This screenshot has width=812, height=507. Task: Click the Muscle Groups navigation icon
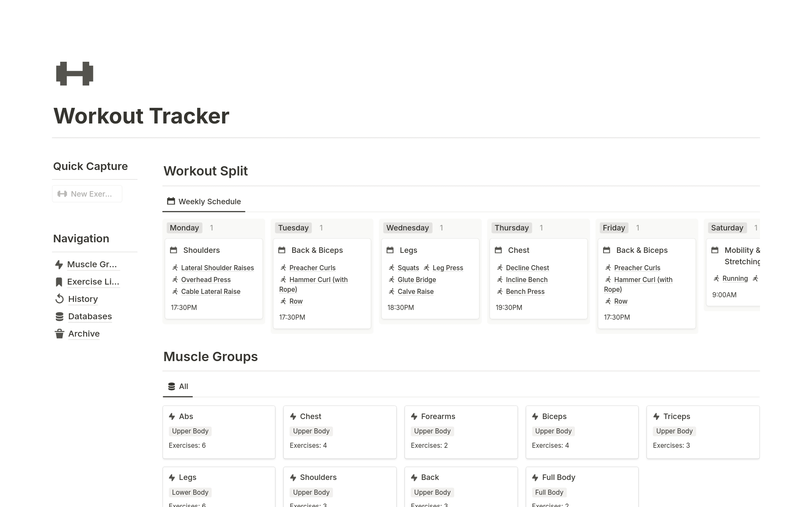click(x=58, y=264)
